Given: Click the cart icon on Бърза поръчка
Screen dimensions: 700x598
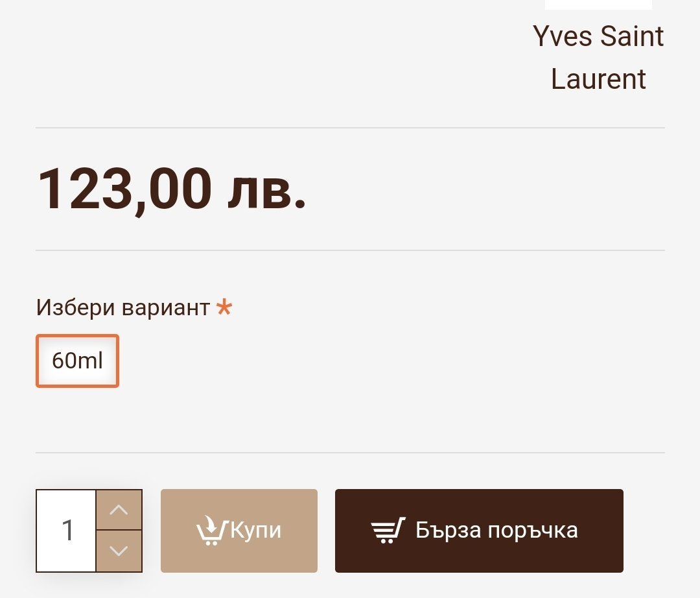Looking at the screenshot, I should (388, 531).
